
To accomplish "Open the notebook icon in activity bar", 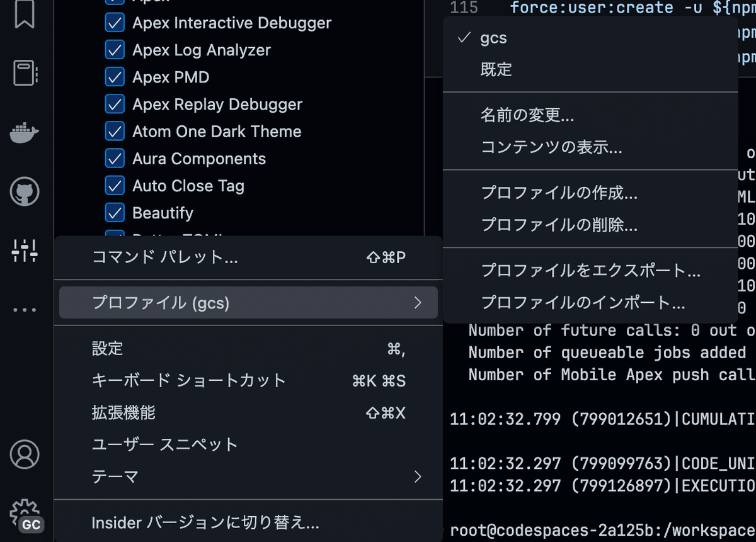I will (25, 73).
